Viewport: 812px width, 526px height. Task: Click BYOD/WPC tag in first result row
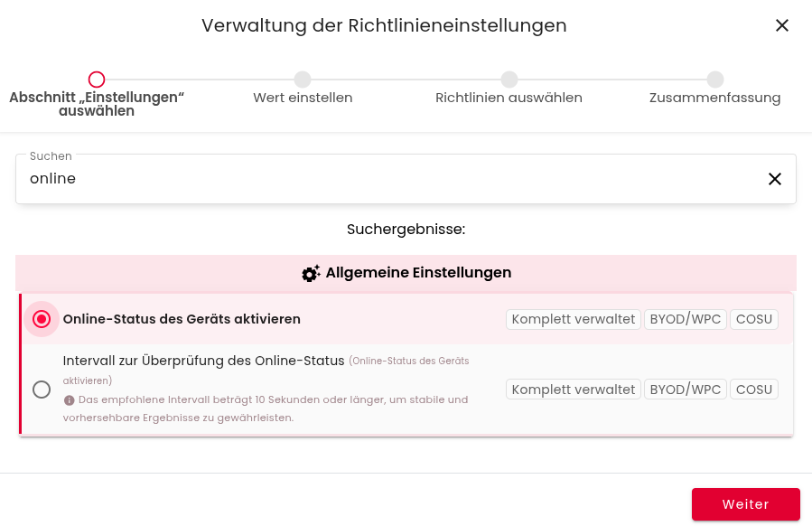click(686, 319)
